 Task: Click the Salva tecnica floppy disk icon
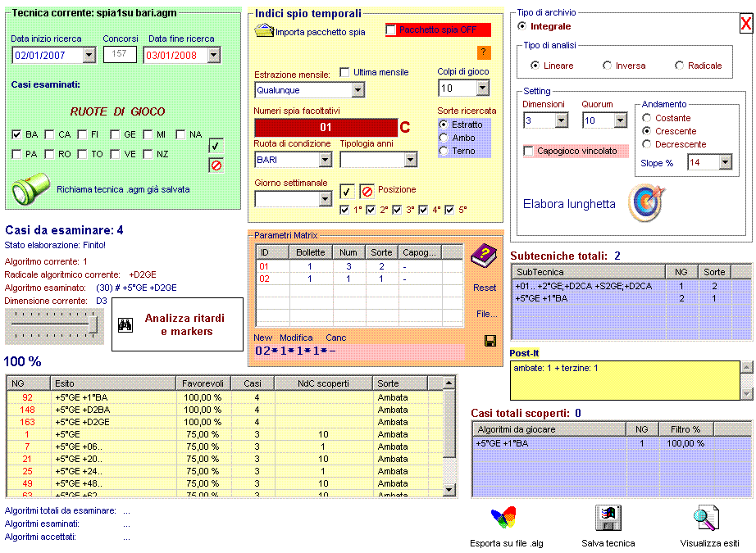click(608, 518)
